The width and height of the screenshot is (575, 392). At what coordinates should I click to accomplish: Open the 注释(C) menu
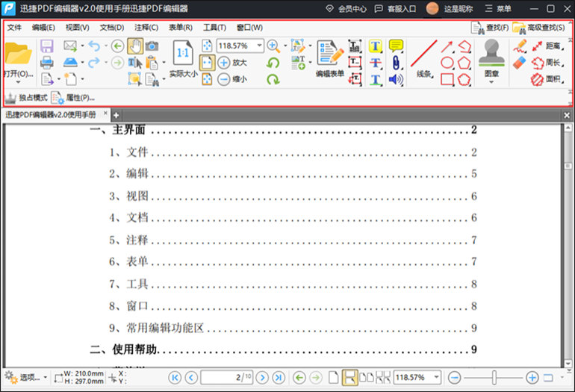[146, 28]
